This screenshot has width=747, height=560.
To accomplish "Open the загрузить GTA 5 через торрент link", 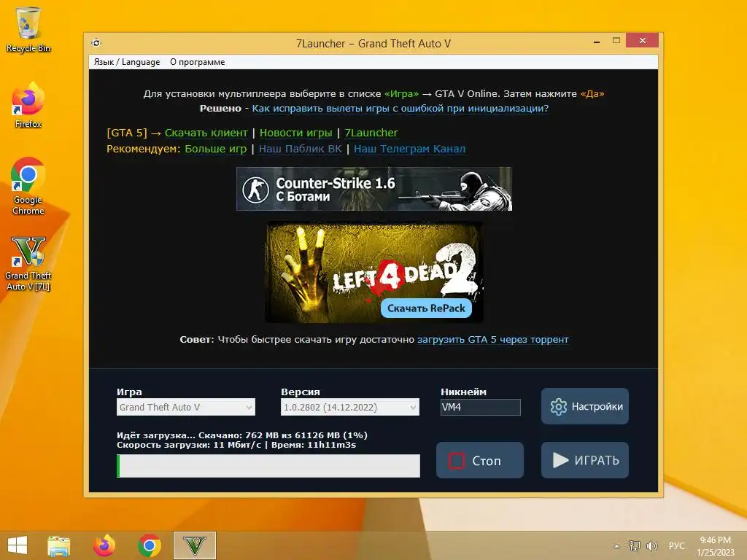I will click(493, 340).
